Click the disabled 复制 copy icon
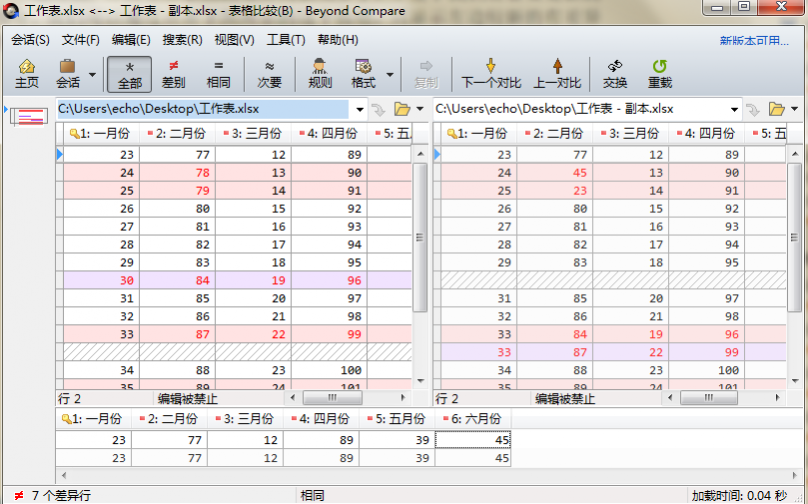 (426, 74)
